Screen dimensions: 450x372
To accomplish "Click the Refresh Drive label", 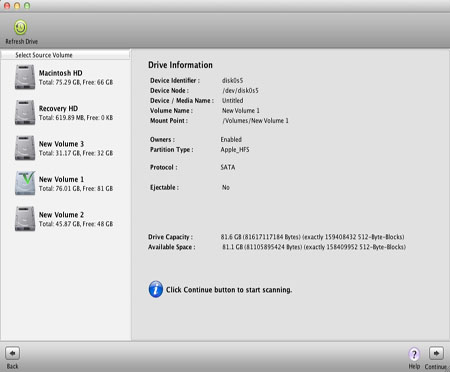I will (x=21, y=42).
